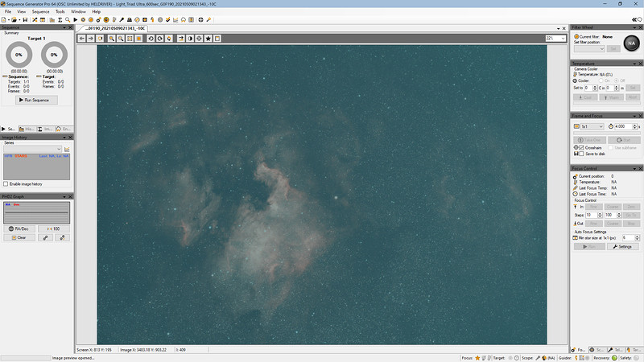
Task: Open the 1x1 binning dropdown
Action: (x=592, y=126)
